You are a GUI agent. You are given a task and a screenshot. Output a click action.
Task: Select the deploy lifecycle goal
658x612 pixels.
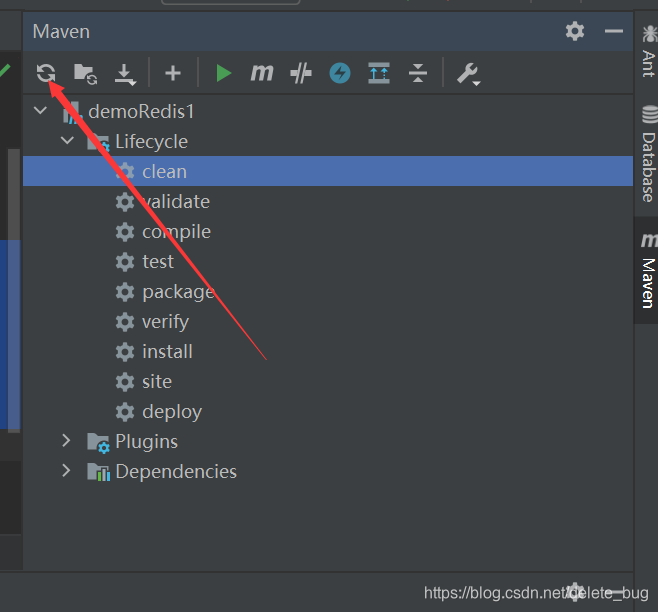point(328,411)
